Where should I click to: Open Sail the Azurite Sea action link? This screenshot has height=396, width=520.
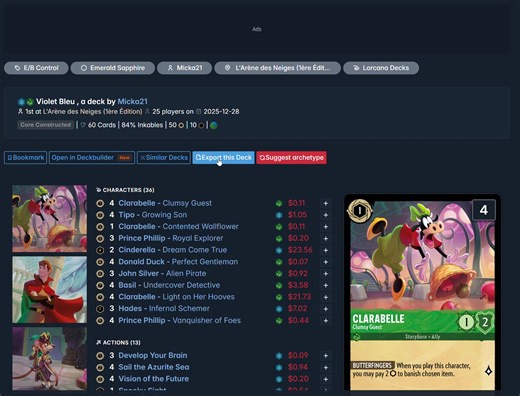(154, 367)
